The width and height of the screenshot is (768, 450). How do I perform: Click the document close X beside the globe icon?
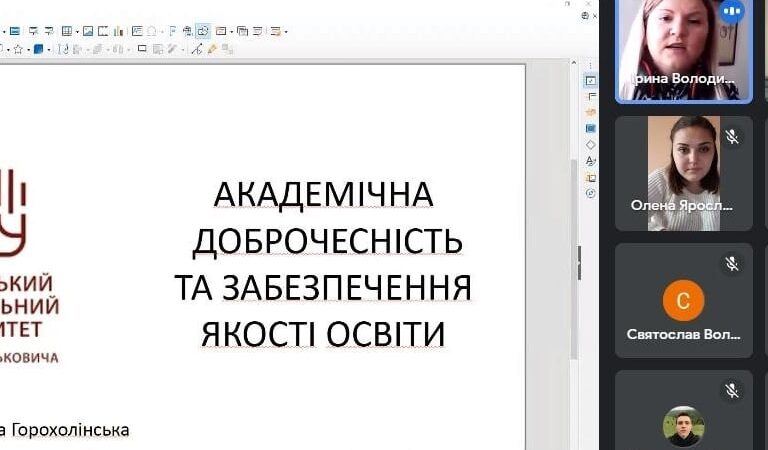595,16
